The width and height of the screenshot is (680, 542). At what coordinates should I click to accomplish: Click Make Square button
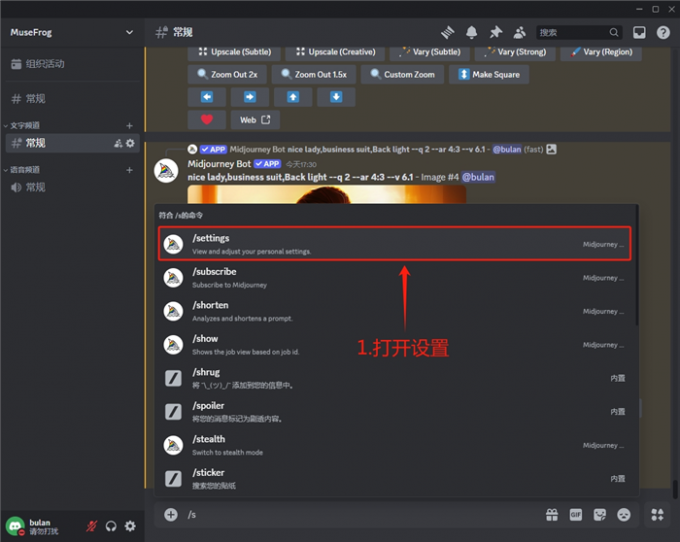489,75
